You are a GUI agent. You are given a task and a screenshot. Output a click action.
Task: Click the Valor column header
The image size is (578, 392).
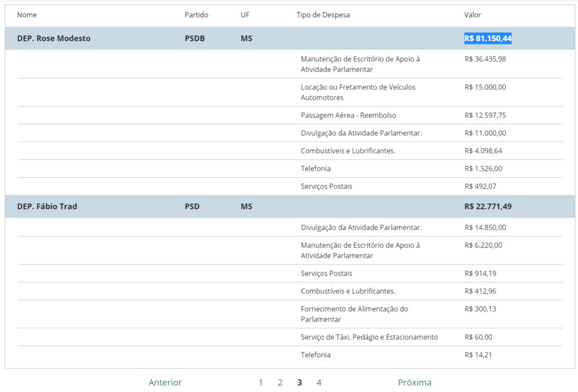coord(472,15)
